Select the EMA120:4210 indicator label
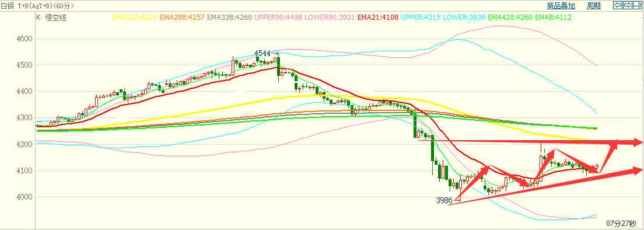This screenshot has height=230, width=644. [x=135, y=18]
